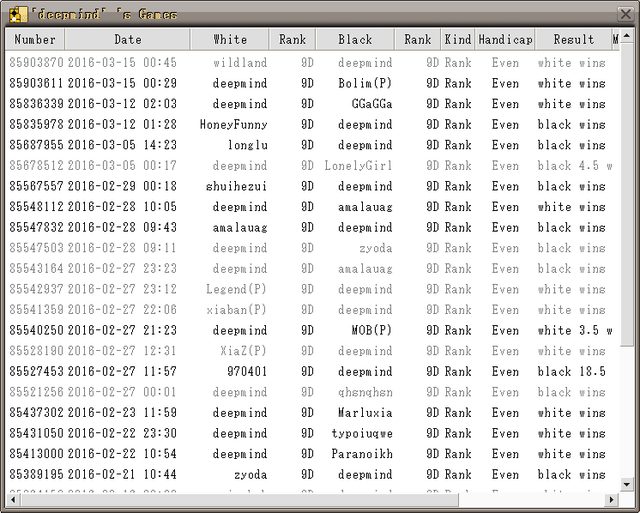Click result 'white 3.5' cell
The image size is (640, 513).
click(575, 330)
